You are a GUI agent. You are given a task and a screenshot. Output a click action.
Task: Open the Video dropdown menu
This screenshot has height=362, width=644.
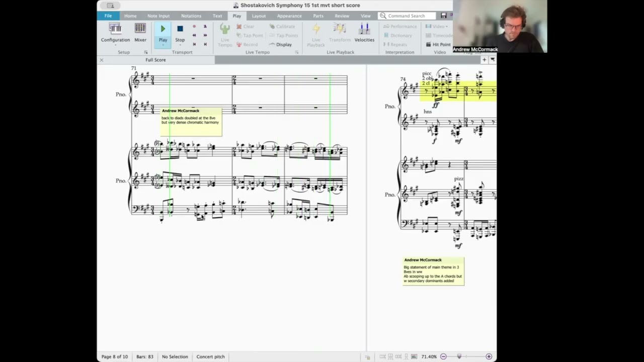click(436, 26)
